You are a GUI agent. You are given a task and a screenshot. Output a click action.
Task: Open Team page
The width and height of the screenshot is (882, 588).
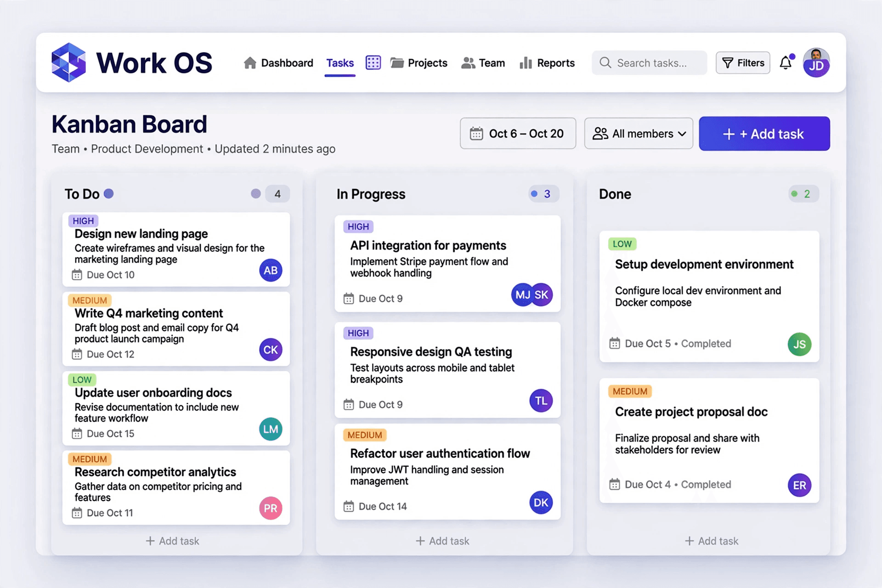pos(483,62)
